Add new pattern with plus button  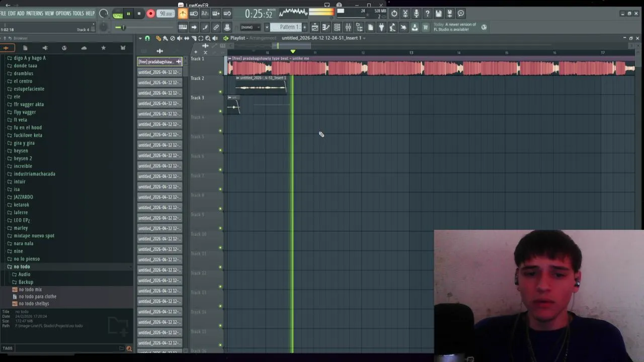tap(304, 27)
